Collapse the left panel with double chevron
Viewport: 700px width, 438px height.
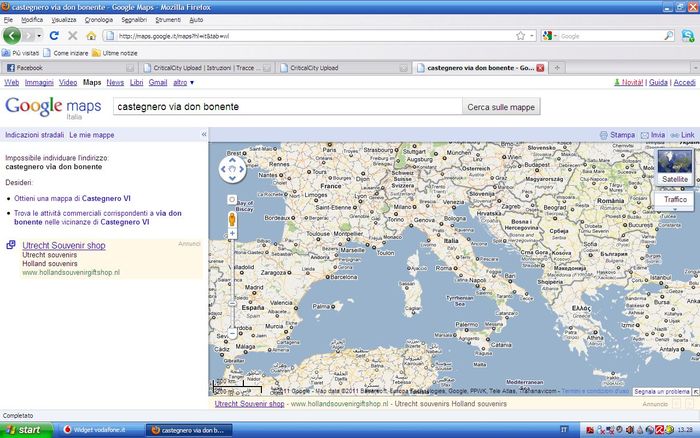tap(204, 134)
